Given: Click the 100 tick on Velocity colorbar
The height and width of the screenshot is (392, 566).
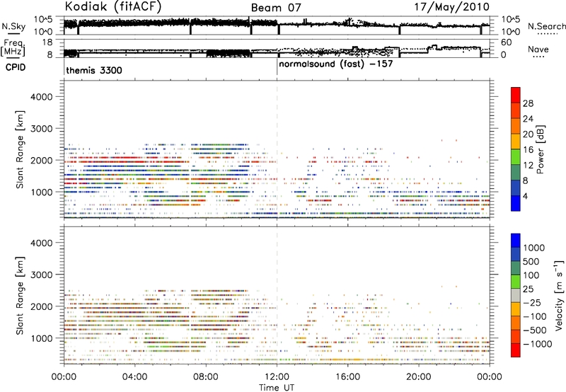Looking at the screenshot, I should 533,275.
